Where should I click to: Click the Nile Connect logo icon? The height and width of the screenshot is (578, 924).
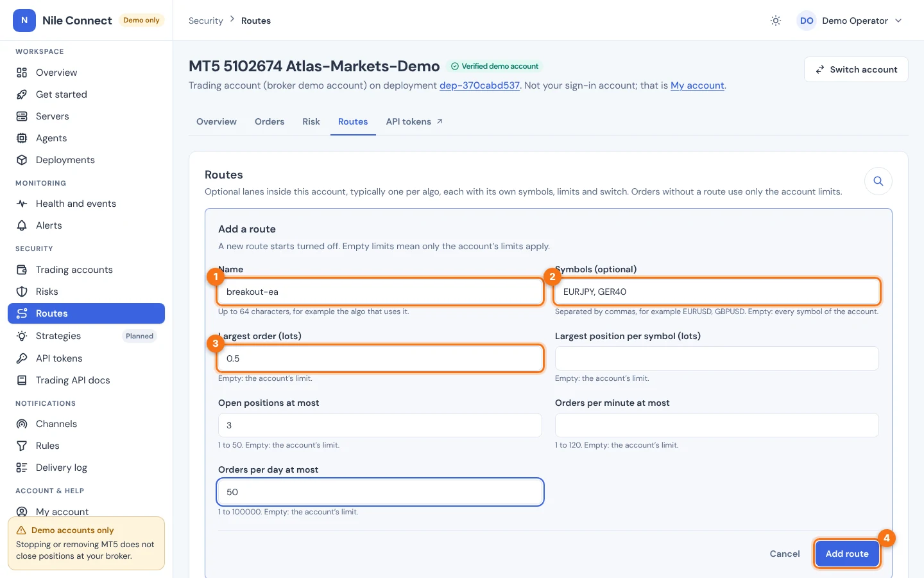(x=24, y=21)
